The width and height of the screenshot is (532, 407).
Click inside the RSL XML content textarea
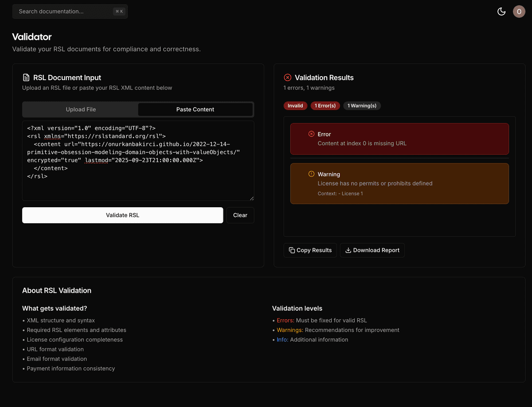click(x=137, y=160)
